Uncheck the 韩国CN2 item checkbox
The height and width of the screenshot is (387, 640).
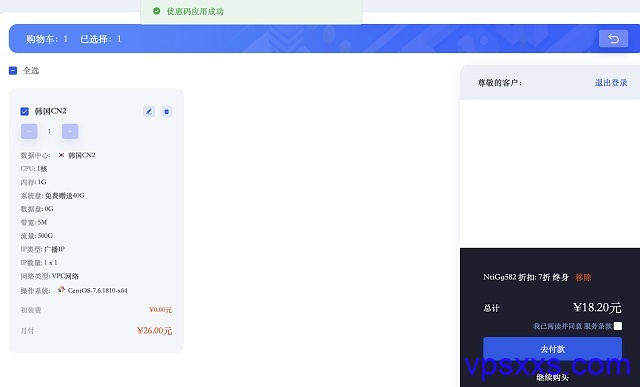click(24, 111)
